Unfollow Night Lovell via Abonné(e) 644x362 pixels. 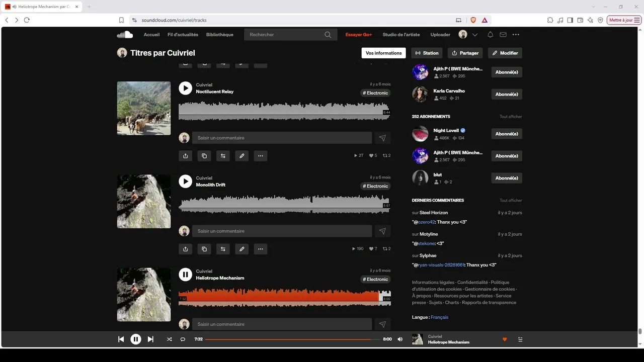pos(507,134)
